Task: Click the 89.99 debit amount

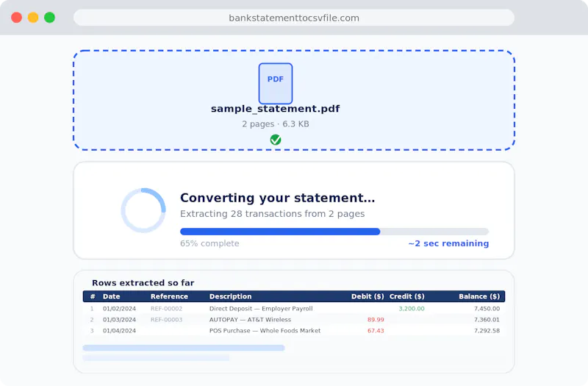Action: point(376,320)
